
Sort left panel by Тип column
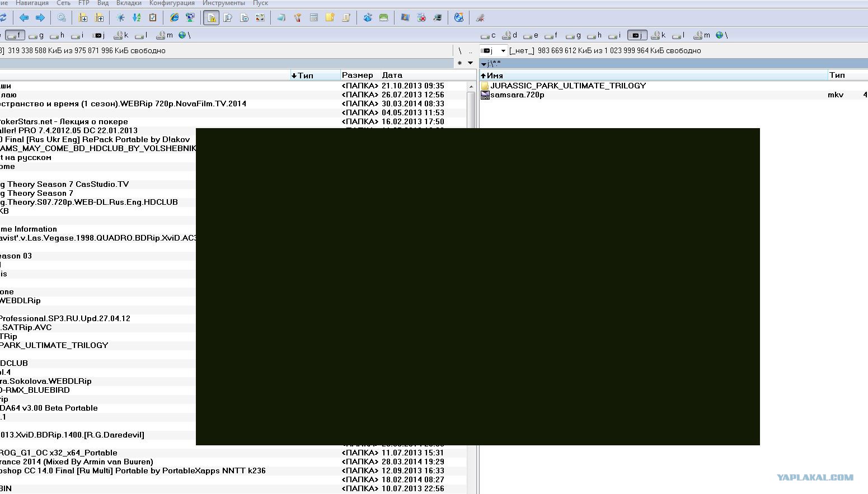[315, 75]
